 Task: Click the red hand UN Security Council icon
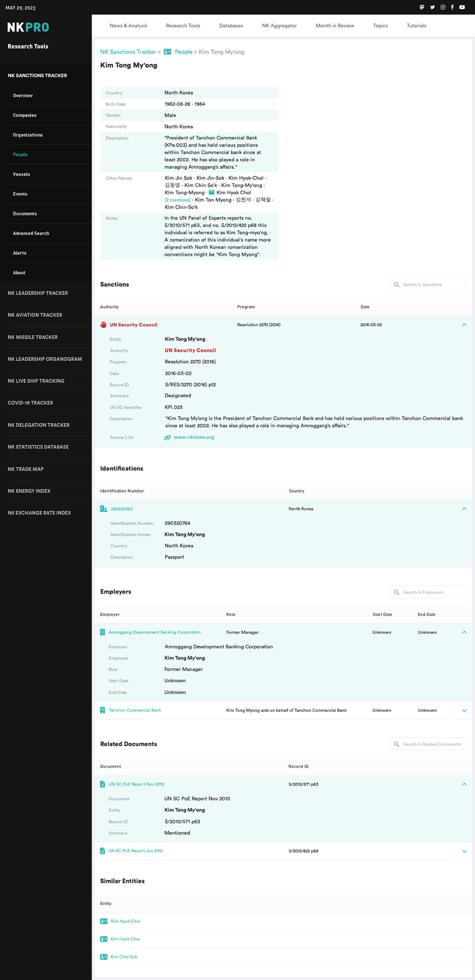click(x=103, y=324)
